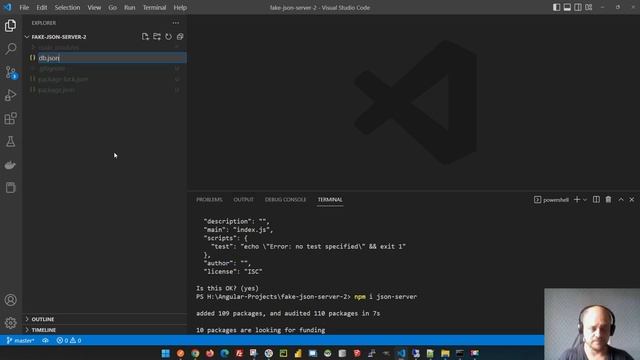The image size is (640, 360).
Task: Open the Docker view in activity bar
Action: point(11,165)
